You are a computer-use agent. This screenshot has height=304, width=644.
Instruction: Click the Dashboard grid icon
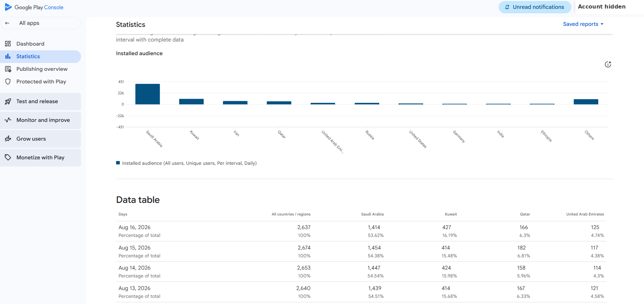point(8,44)
